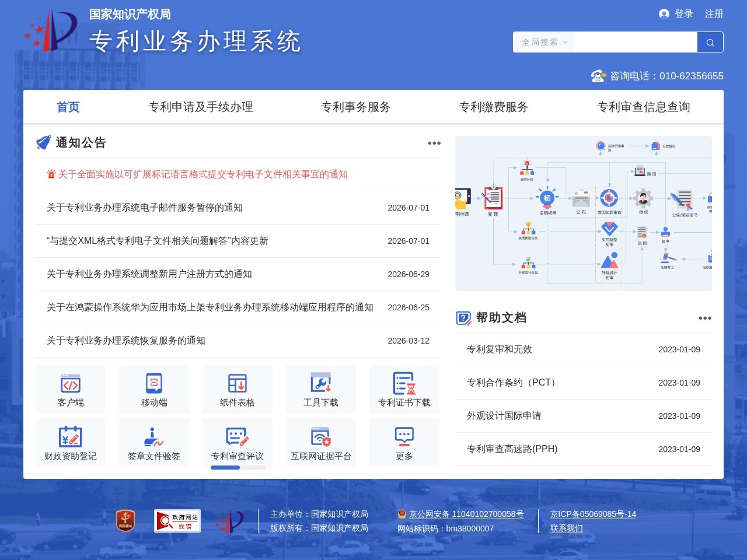Click the 联系我们 link
This screenshot has height=560, width=747.
[567, 528]
